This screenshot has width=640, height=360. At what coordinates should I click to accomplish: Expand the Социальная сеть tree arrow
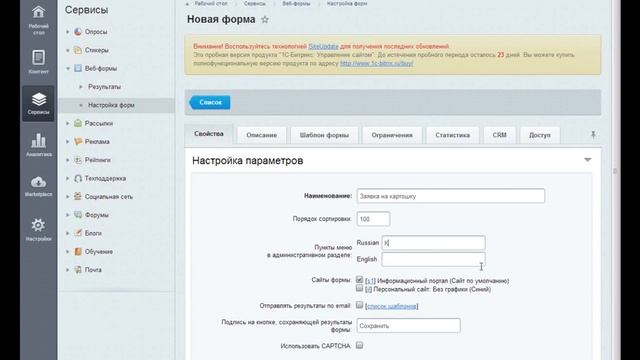[68, 196]
